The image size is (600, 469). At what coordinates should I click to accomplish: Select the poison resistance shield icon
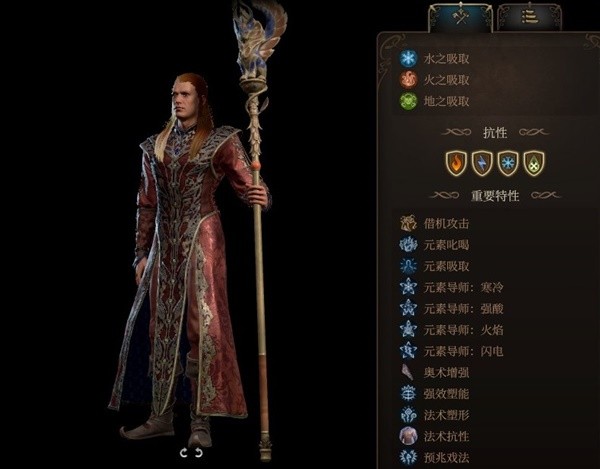pyautogui.click(x=534, y=163)
